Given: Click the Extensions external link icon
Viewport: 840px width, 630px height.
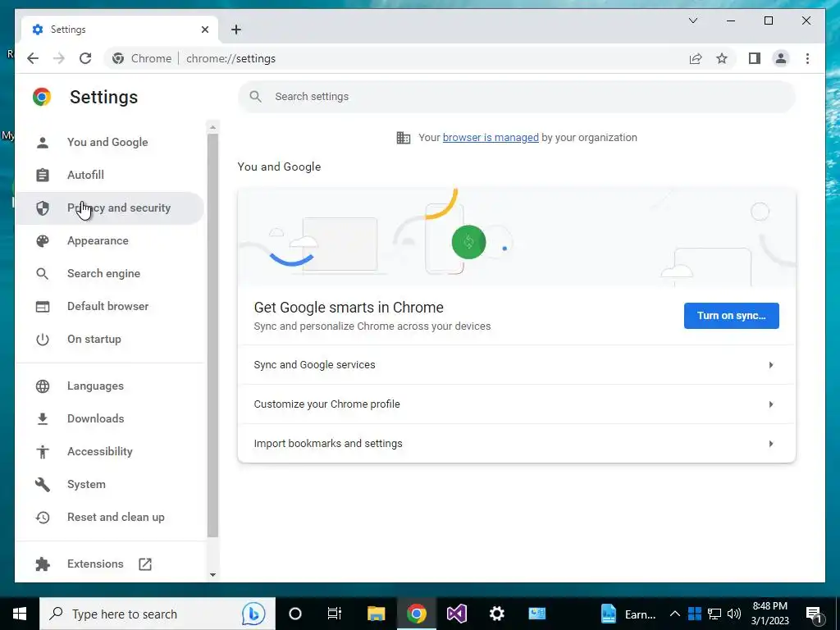Looking at the screenshot, I should pyautogui.click(x=145, y=564).
